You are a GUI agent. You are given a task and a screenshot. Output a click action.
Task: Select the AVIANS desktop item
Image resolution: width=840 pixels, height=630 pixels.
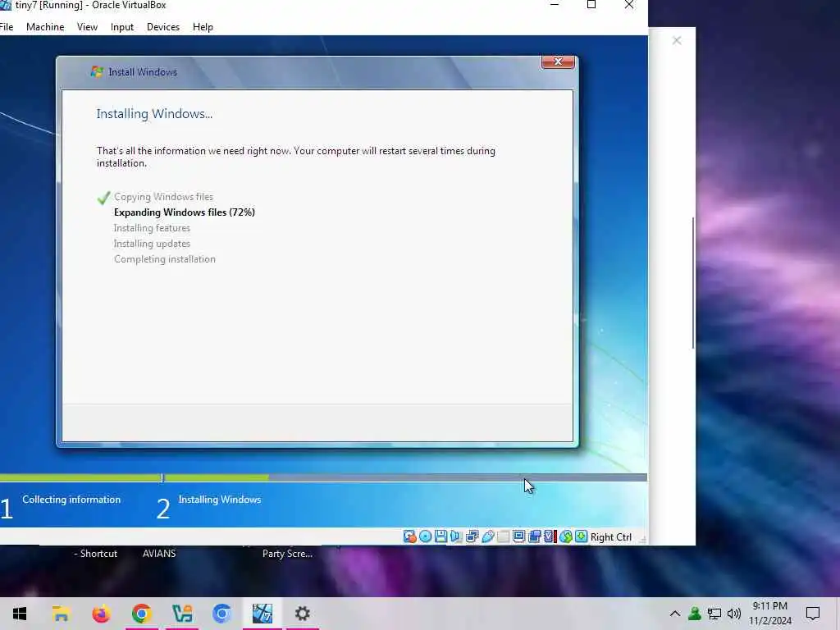(x=159, y=554)
